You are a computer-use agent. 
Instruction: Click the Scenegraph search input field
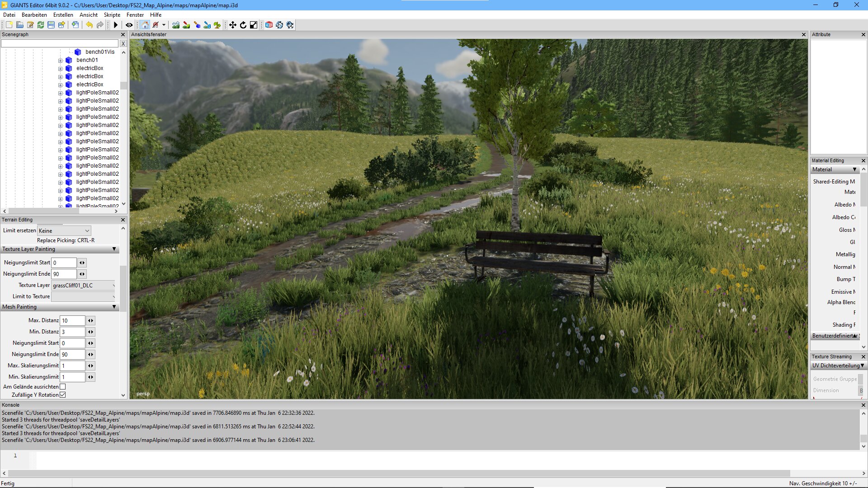60,44
